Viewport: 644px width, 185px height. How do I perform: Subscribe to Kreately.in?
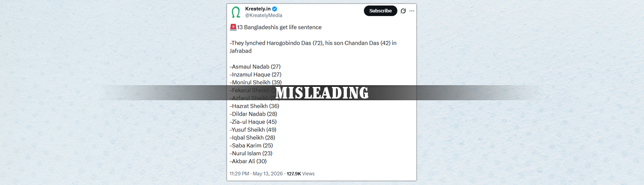click(x=380, y=11)
